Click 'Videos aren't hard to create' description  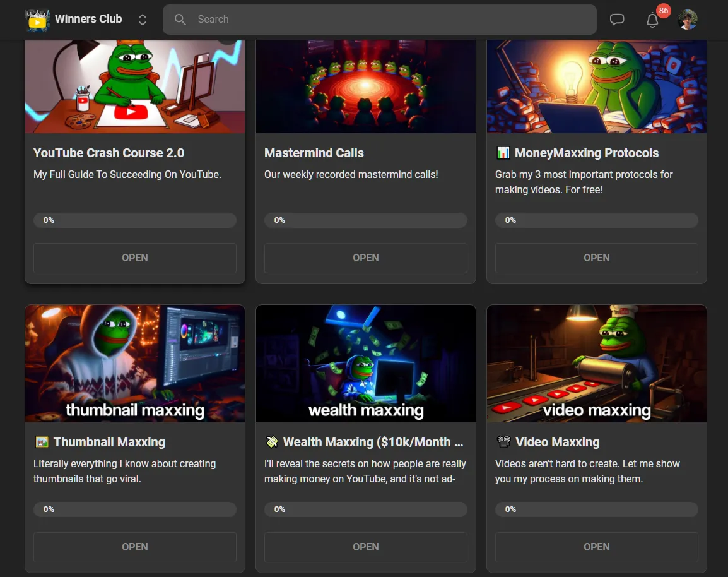(587, 471)
